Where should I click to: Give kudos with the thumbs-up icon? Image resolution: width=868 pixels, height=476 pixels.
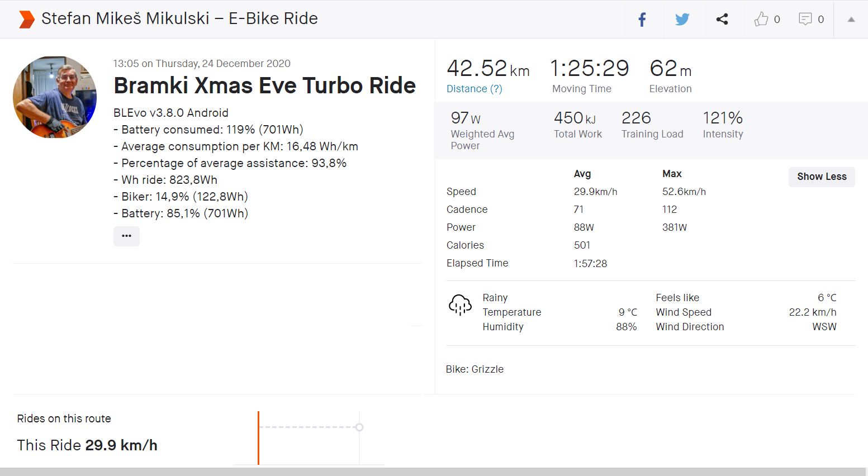pos(761,20)
